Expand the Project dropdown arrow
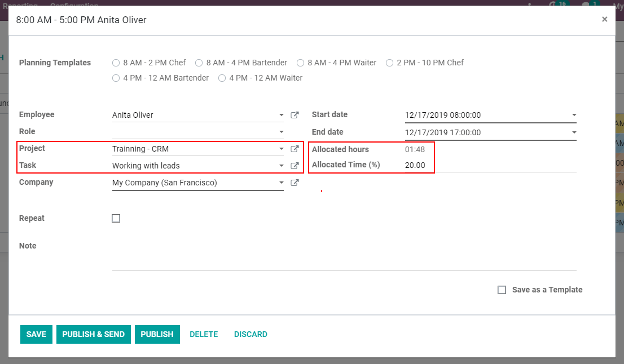Viewport: 624px width, 364px height. (282, 149)
